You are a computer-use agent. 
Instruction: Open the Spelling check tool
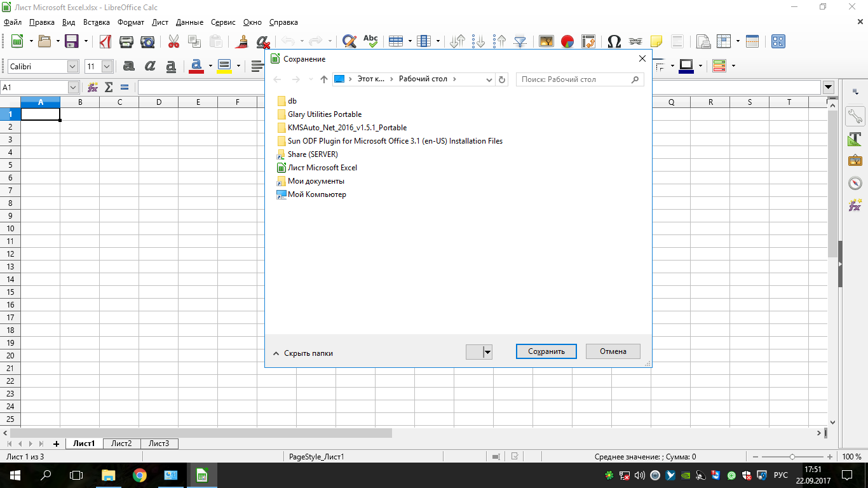tap(370, 41)
